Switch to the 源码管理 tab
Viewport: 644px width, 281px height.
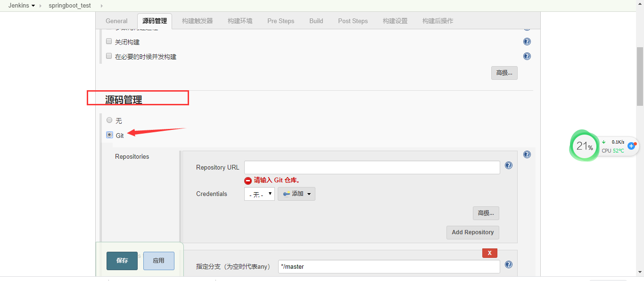coord(155,21)
